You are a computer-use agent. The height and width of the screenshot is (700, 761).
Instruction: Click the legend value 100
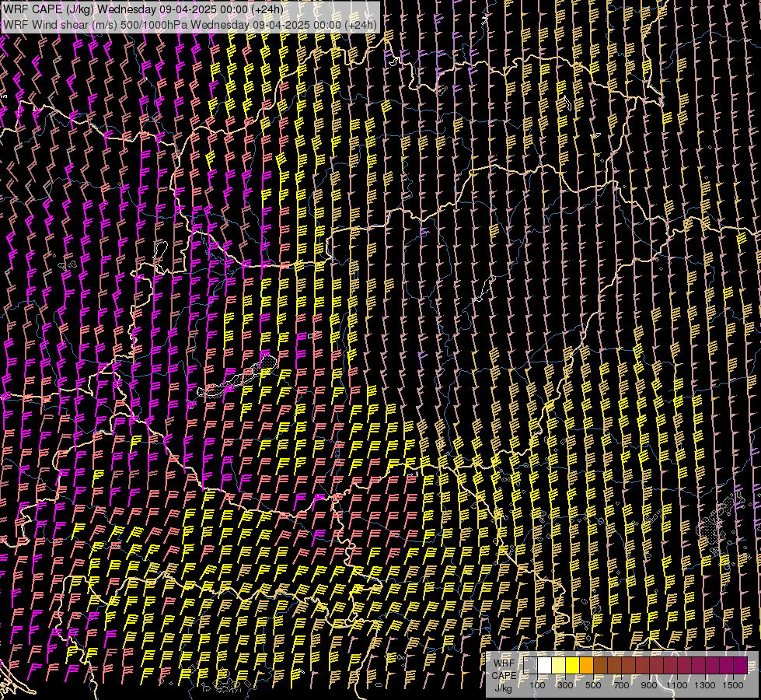click(x=537, y=685)
